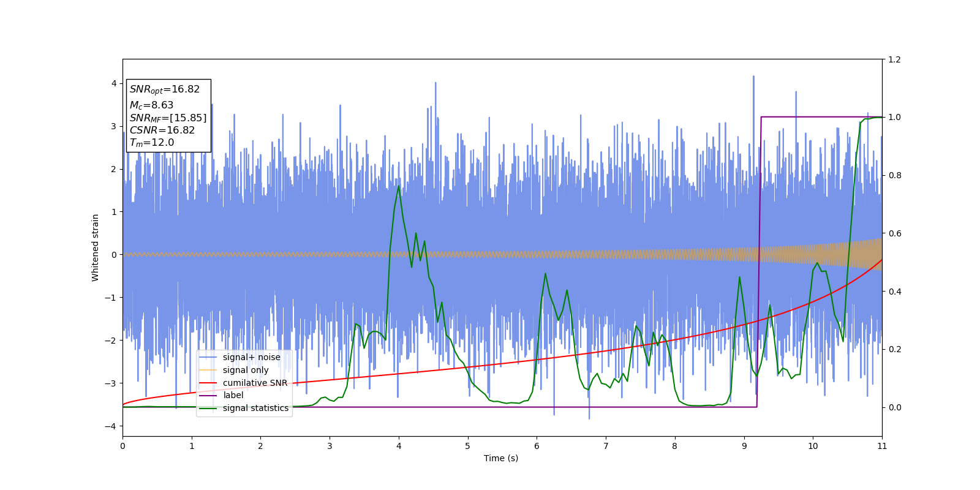Click the right-axis tick label 1.2

894,59
